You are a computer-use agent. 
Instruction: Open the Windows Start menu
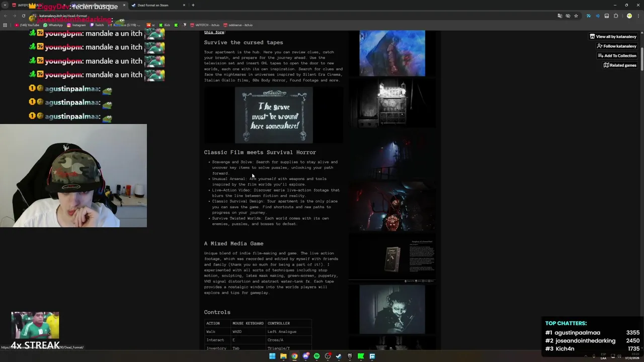[x=272, y=356]
